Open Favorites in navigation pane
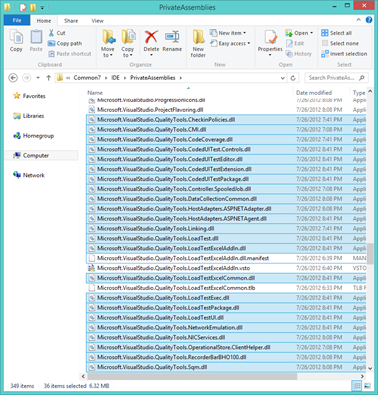The width and height of the screenshot is (378, 395). (x=29, y=96)
